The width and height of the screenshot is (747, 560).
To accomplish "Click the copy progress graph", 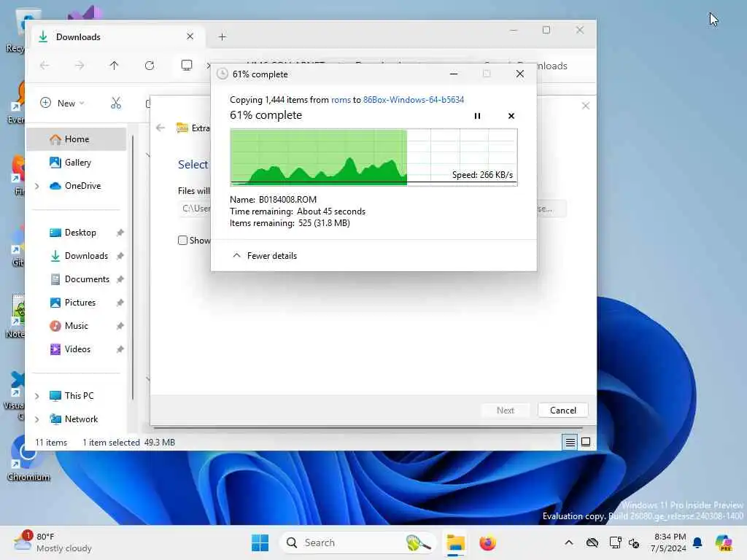I will (373, 157).
